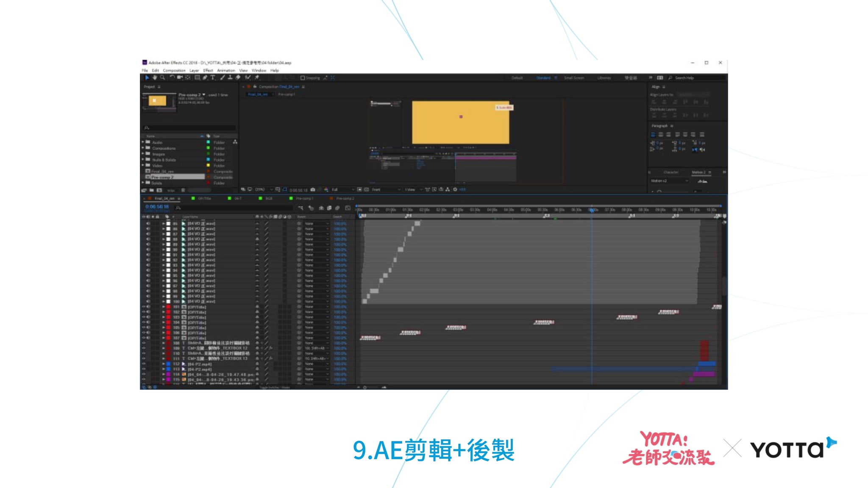The image size is (868, 488).
Task: Open the Effect menu
Action: point(208,71)
